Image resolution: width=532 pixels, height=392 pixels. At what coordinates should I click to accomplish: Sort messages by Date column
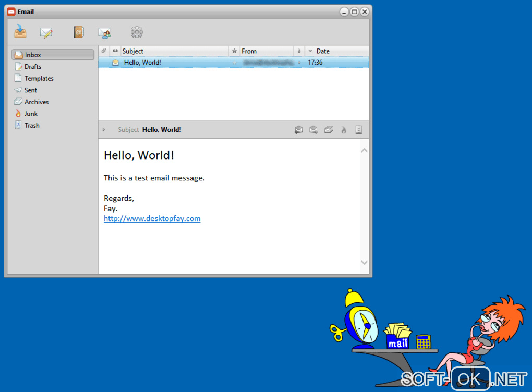coord(336,51)
